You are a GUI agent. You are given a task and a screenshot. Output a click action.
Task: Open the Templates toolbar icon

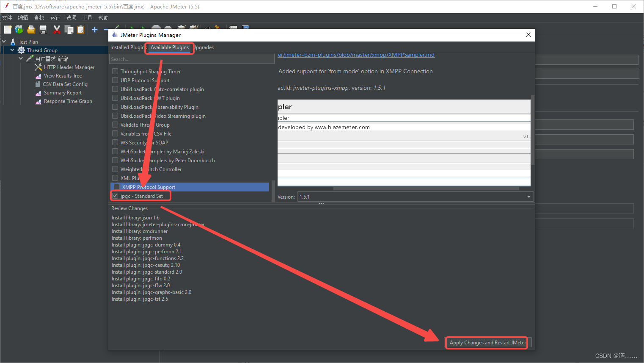tap(19, 30)
